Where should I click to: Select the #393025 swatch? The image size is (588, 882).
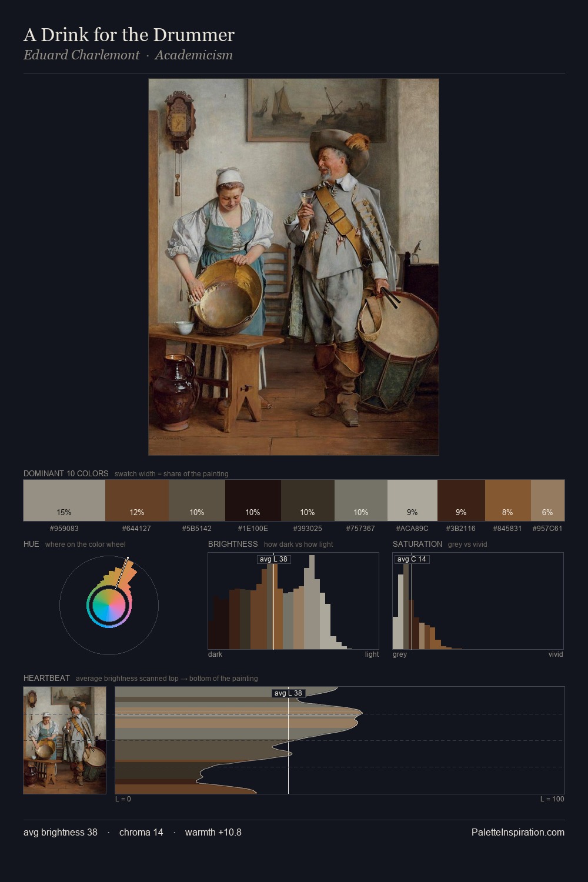pos(308,500)
